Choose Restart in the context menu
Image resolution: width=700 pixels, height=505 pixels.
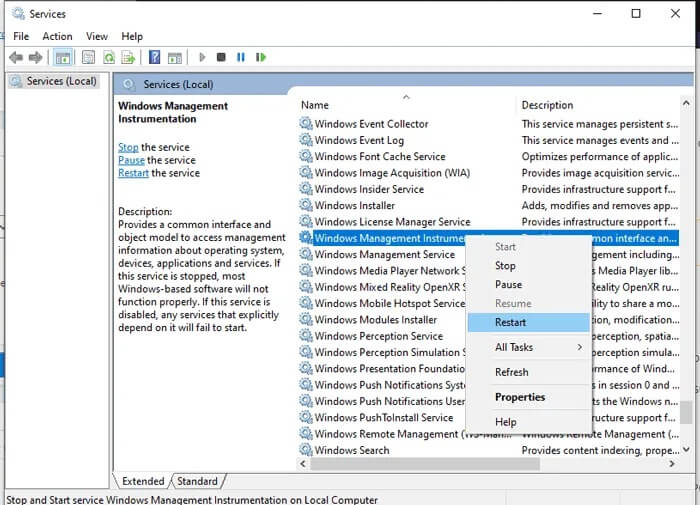pyautogui.click(x=529, y=322)
